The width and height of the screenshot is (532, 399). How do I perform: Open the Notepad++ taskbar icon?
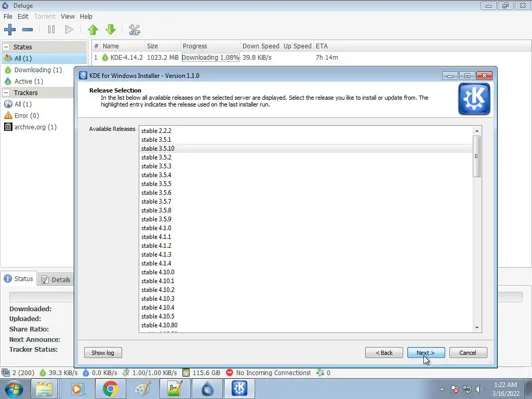[x=175, y=389]
